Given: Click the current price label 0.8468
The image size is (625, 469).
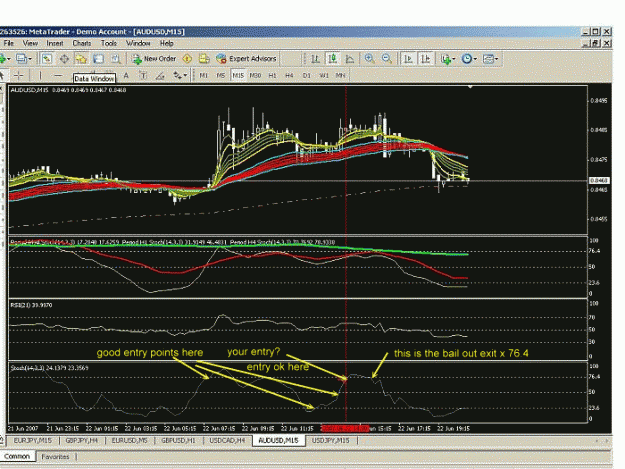Looking at the screenshot, I should point(599,181).
